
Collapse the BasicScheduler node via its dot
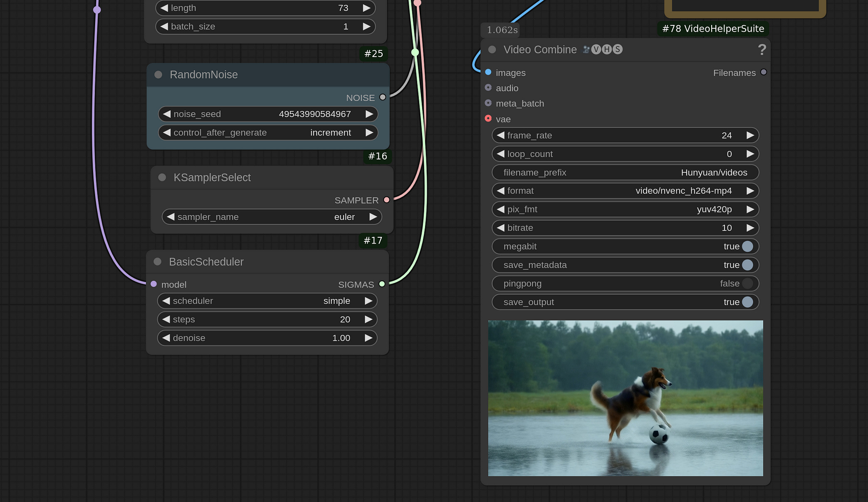pyautogui.click(x=158, y=262)
